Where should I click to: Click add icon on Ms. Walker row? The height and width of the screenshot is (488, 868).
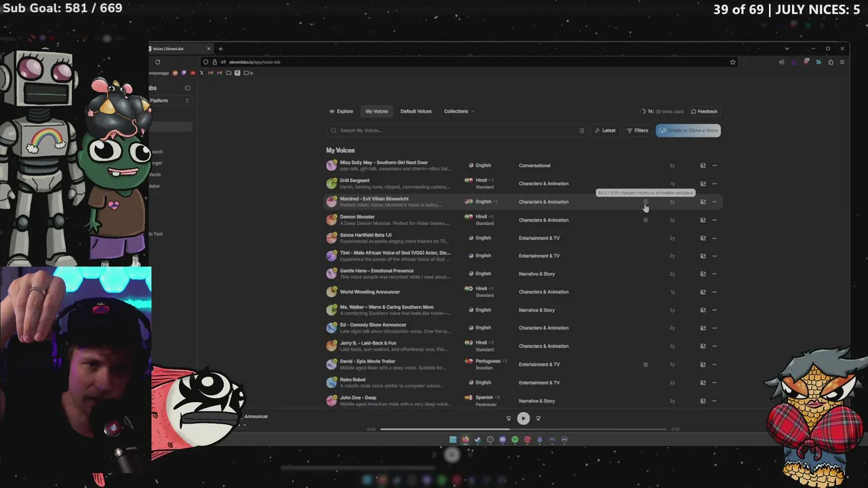(x=703, y=310)
